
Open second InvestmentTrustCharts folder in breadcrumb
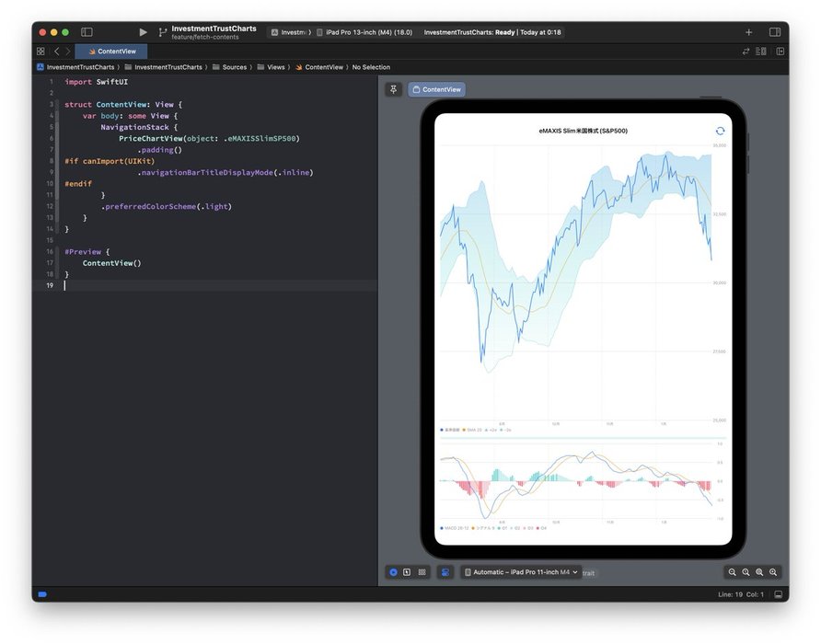coord(163,67)
